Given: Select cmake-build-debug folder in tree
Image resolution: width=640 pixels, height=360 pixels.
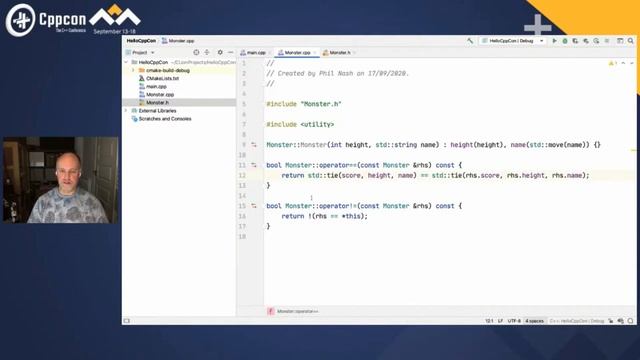Looking at the screenshot, I should click(x=168, y=70).
